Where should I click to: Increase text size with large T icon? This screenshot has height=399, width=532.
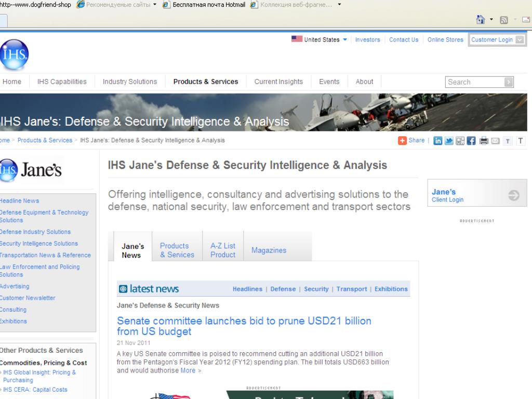pos(521,141)
